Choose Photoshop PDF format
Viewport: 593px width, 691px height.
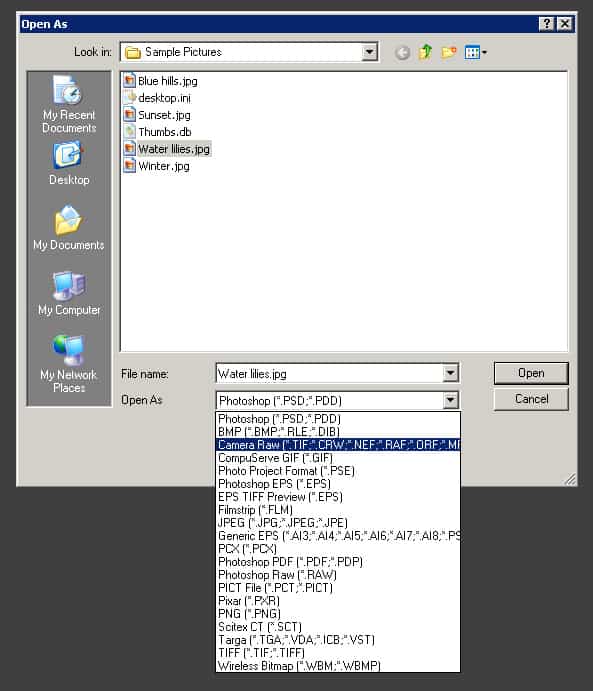point(338,561)
